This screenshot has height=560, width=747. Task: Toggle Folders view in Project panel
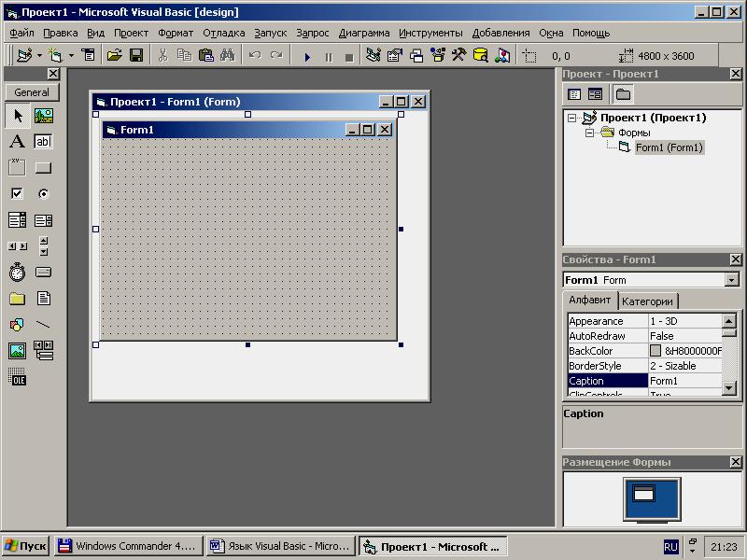623,94
